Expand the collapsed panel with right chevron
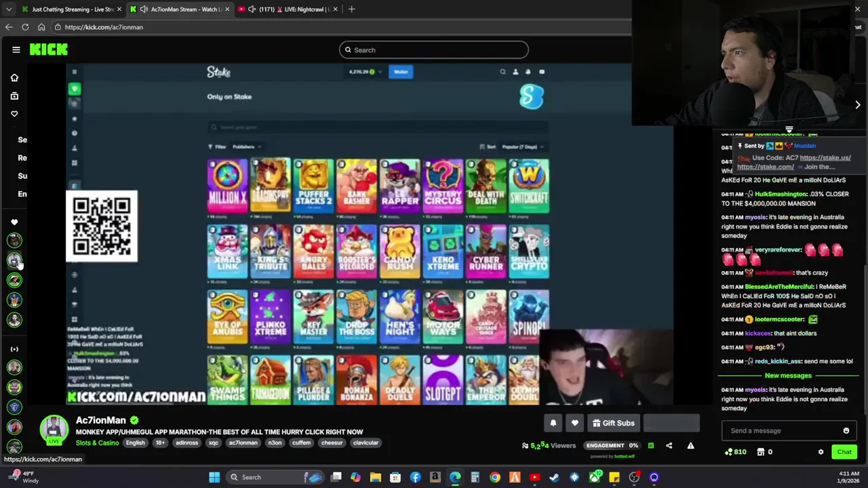The image size is (868, 488). click(857, 105)
